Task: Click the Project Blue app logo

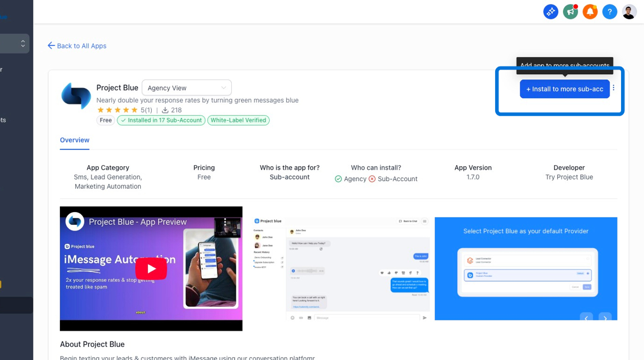Action: [x=75, y=95]
